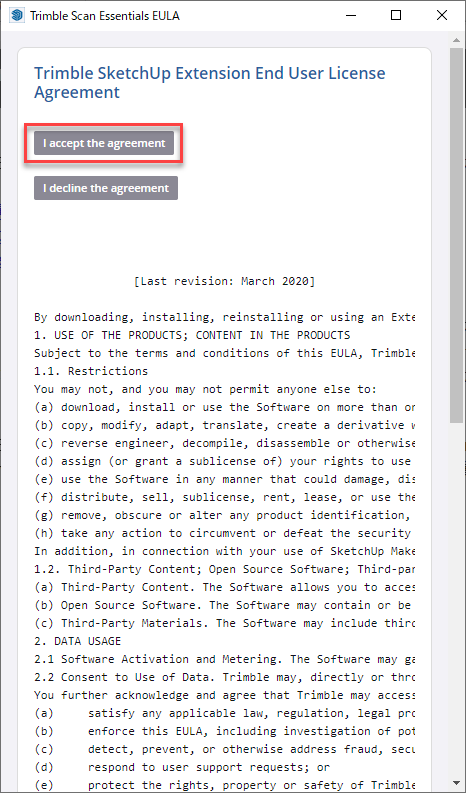Click the '1.2. Third-Party Content' line
466x793 pixels.
click(x=224, y=569)
